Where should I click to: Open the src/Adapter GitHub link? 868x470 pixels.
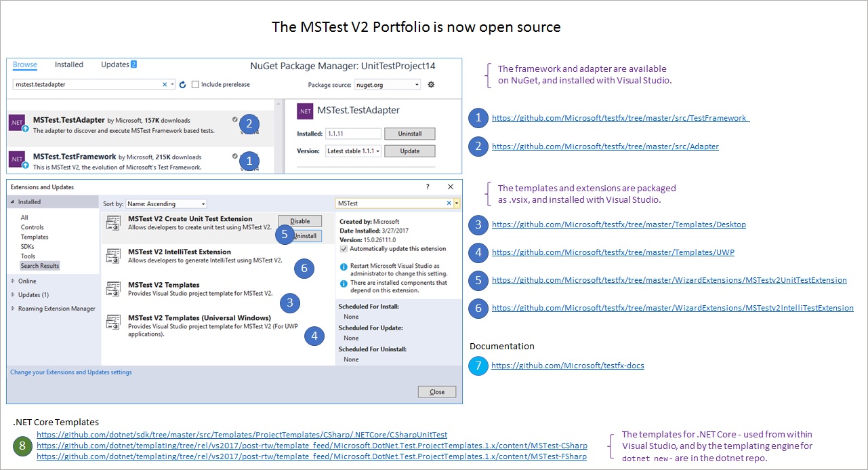tap(605, 146)
